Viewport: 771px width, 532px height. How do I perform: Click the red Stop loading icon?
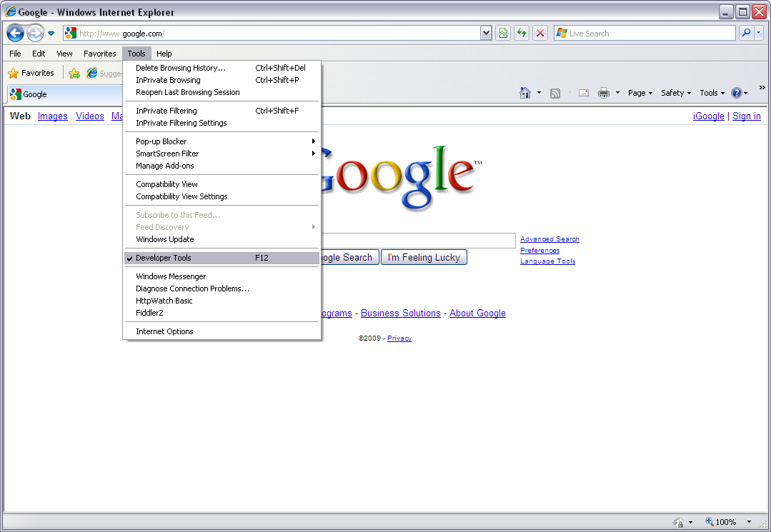click(540, 33)
